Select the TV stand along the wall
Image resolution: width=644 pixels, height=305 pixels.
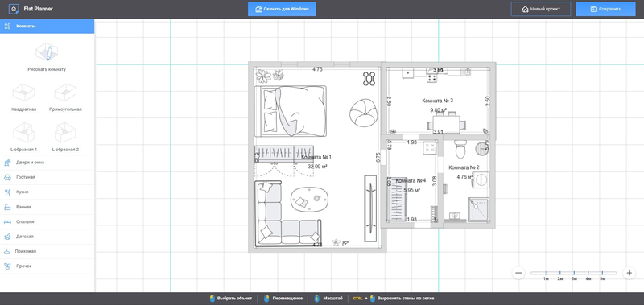pos(370,208)
